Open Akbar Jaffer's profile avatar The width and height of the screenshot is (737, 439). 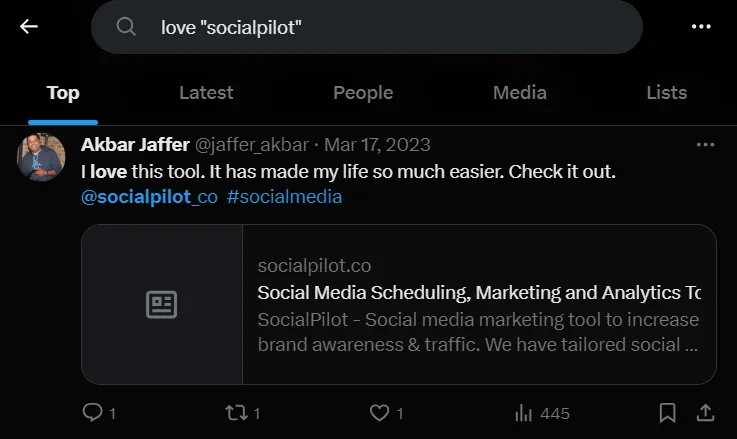pos(41,157)
